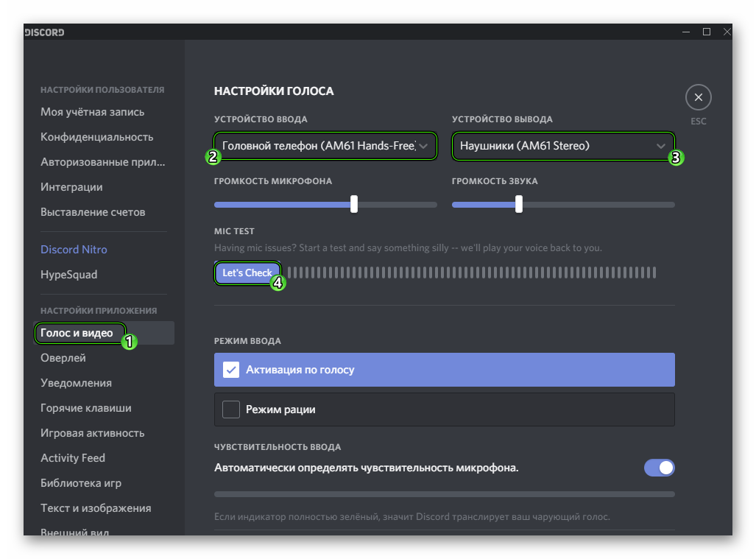Screen dimensions: 756x559
Task: Open Уведомления settings
Action: (x=76, y=383)
